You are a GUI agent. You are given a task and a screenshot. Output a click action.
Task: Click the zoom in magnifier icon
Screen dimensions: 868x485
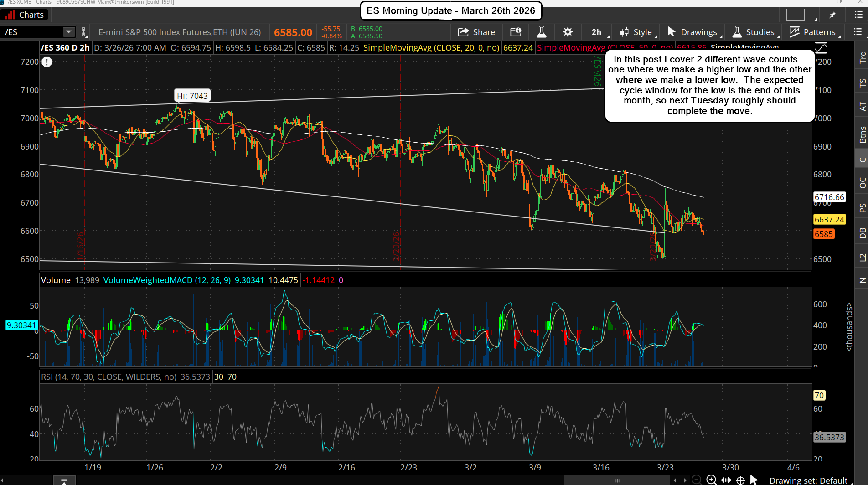[711, 480]
